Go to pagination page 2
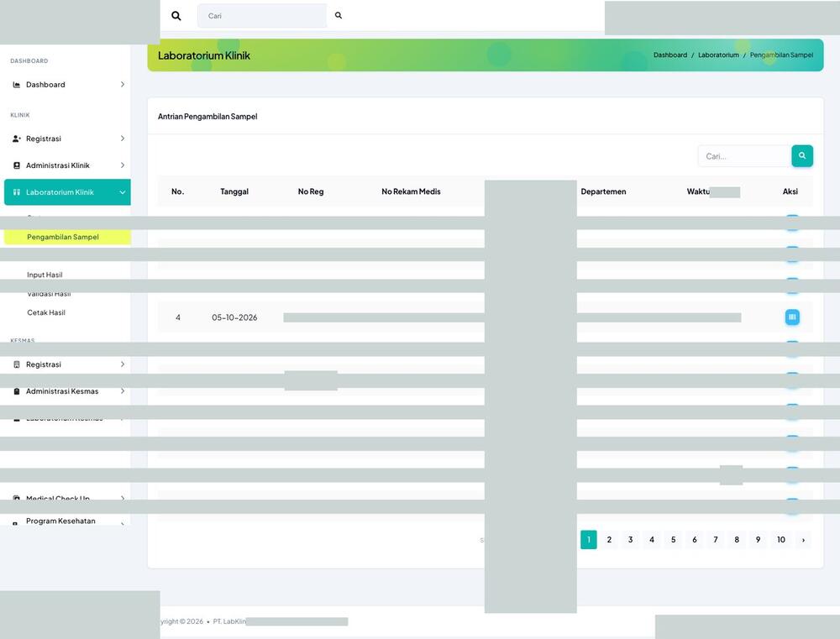 point(609,539)
